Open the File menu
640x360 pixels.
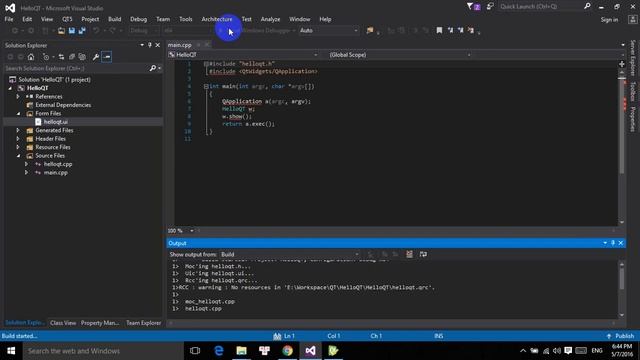coord(9,19)
